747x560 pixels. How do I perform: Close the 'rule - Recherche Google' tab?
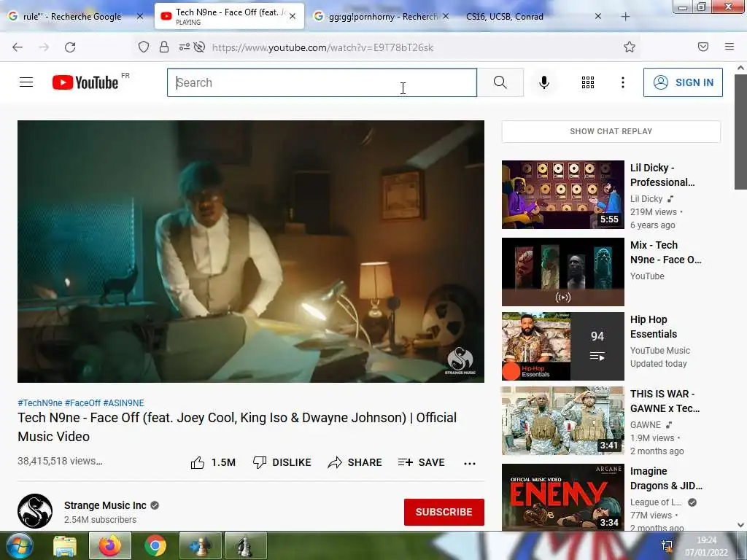tap(139, 16)
